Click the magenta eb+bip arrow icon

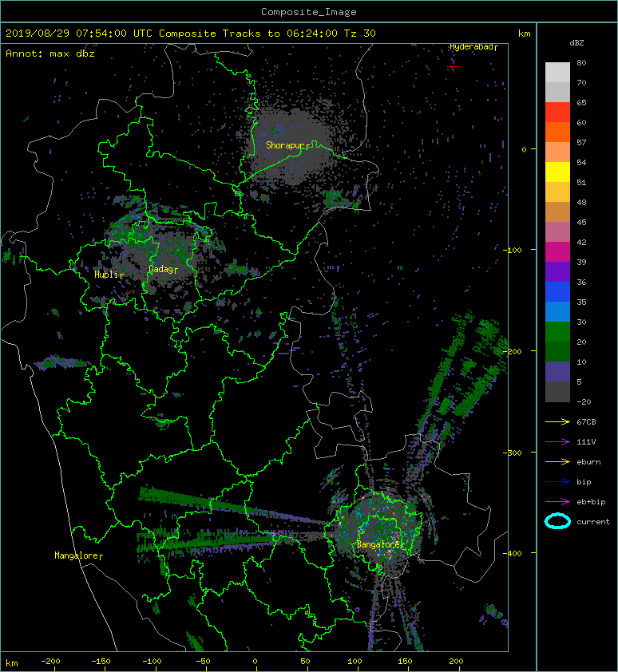pyautogui.click(x=557, y=501)
